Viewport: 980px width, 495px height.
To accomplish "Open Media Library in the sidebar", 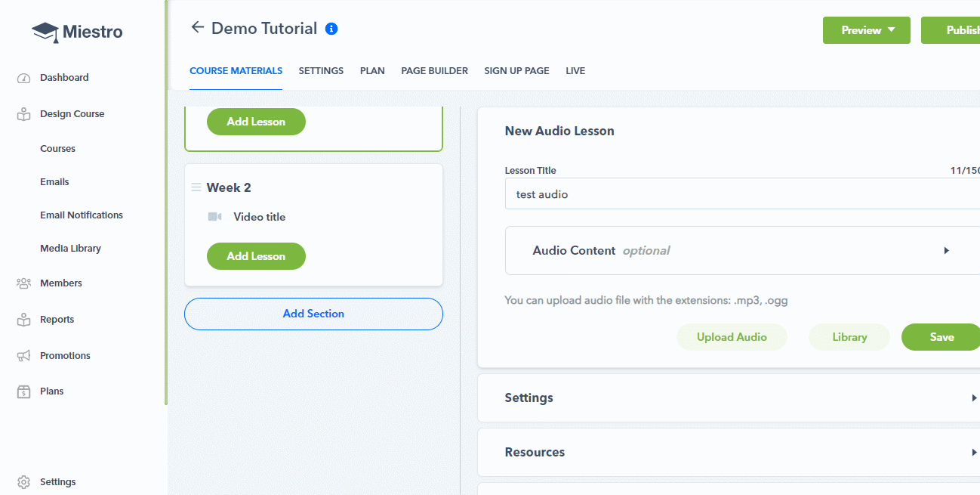I will 70,249.
